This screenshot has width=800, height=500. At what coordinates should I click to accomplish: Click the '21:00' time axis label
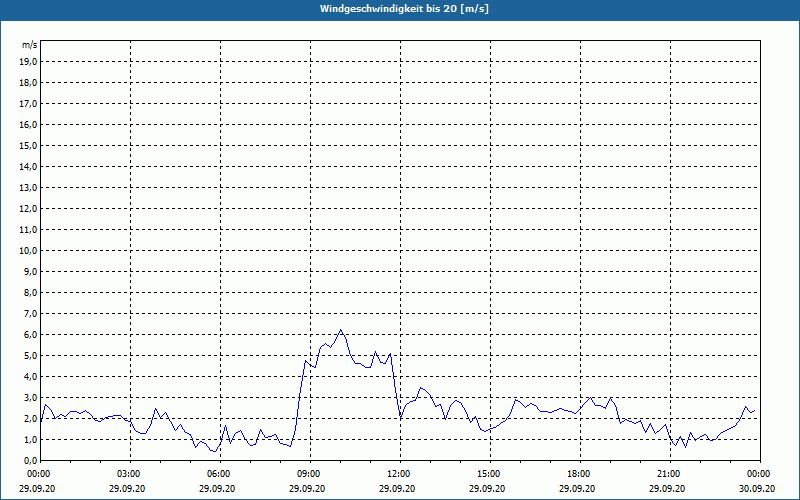click(x=670, y=474)
